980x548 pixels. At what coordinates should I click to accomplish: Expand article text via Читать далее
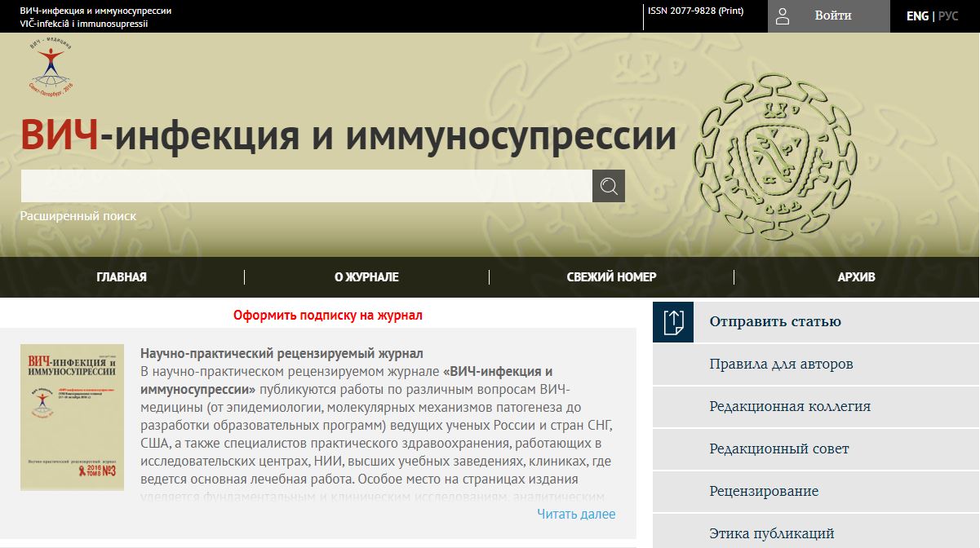[x=576, y=514]
